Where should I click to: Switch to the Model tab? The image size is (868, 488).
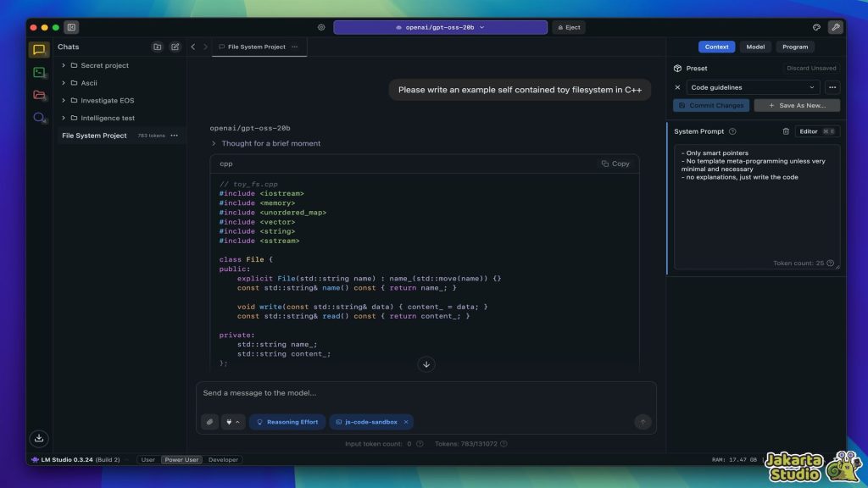click(x=754, y=47)
